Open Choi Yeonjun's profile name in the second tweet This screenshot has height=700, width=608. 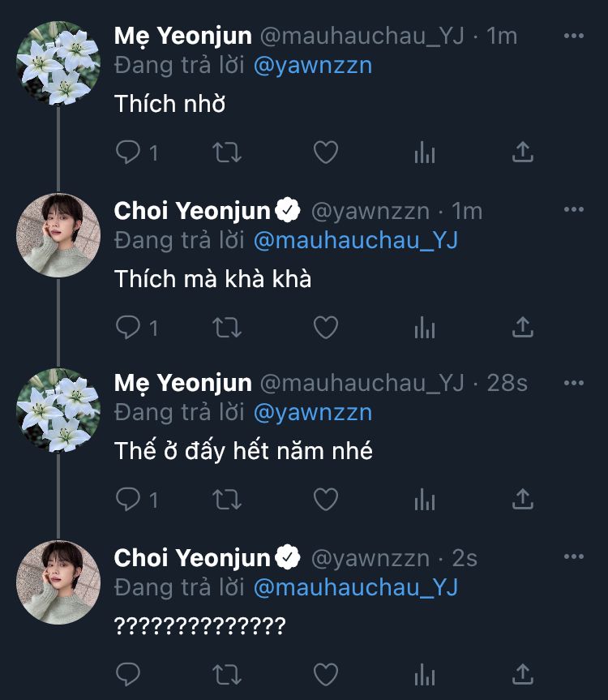point(192,211)
